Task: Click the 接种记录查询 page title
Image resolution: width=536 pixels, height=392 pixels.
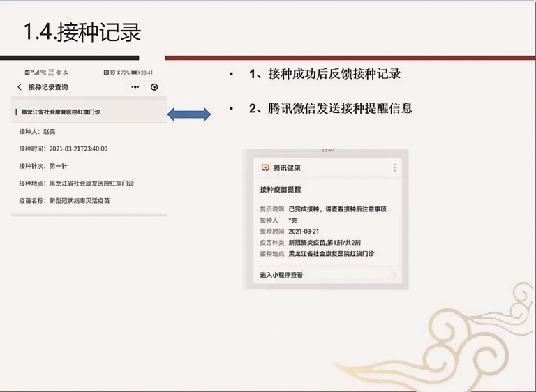Action: (48, 87)
